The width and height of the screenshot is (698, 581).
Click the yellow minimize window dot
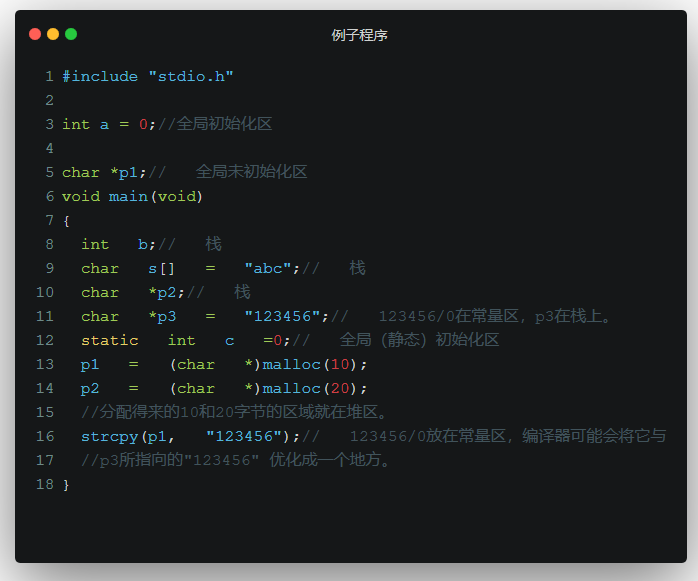tap(53, 34)
